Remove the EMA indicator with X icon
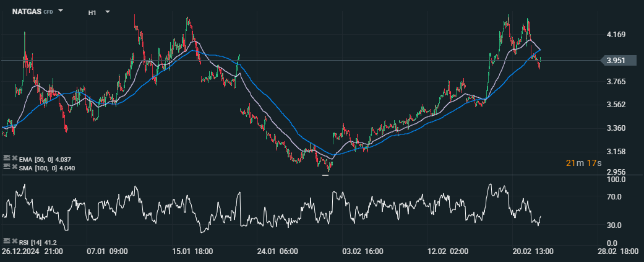The height and width of the screenshot is (262, 644). pyautogui.click(x=14, y=159)
